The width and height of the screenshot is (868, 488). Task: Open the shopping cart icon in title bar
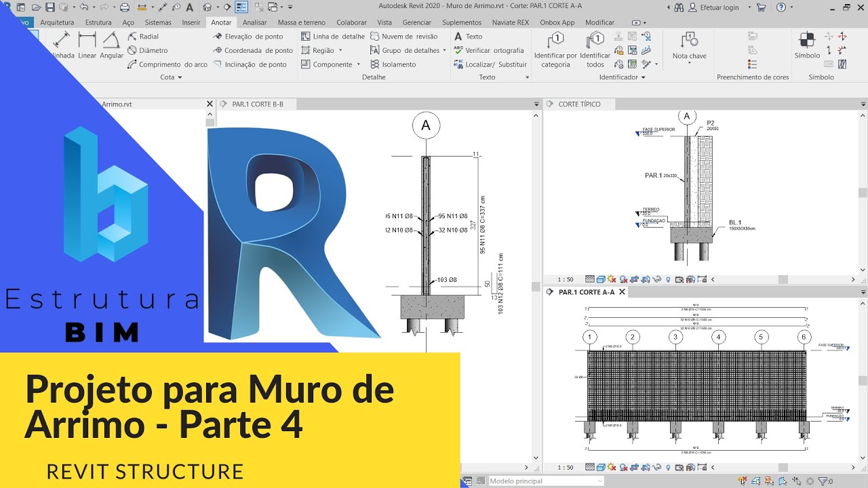[x=762, y=7]
